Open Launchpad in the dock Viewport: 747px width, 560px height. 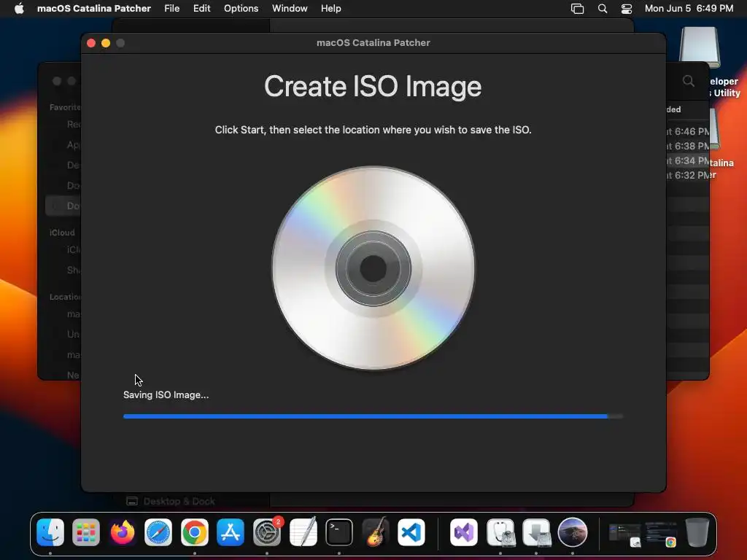click(x=86, y=532)
